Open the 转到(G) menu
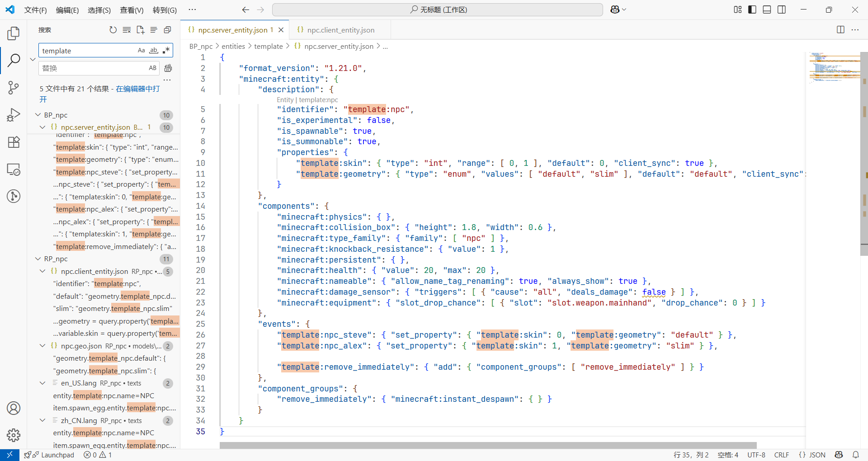The image size is (868, 461). [165, 10]
